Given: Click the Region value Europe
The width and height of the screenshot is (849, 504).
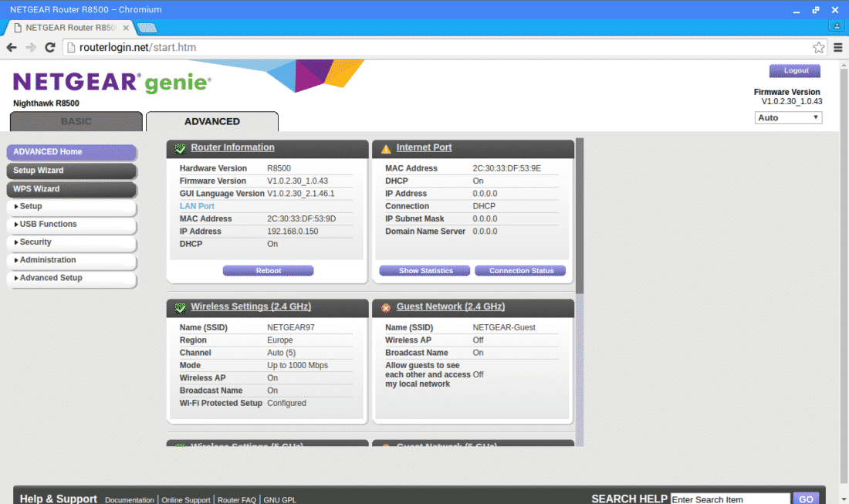Looking at the screenshot, I should [280, 340].
